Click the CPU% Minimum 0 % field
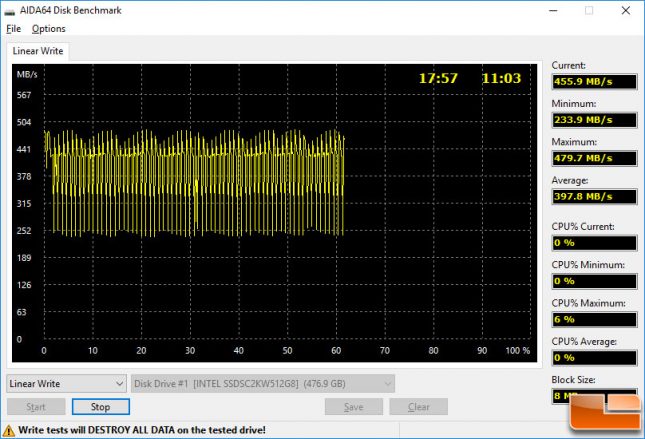Image resolution: width=645 pixels, height=439 pixels. pos(594,281)
